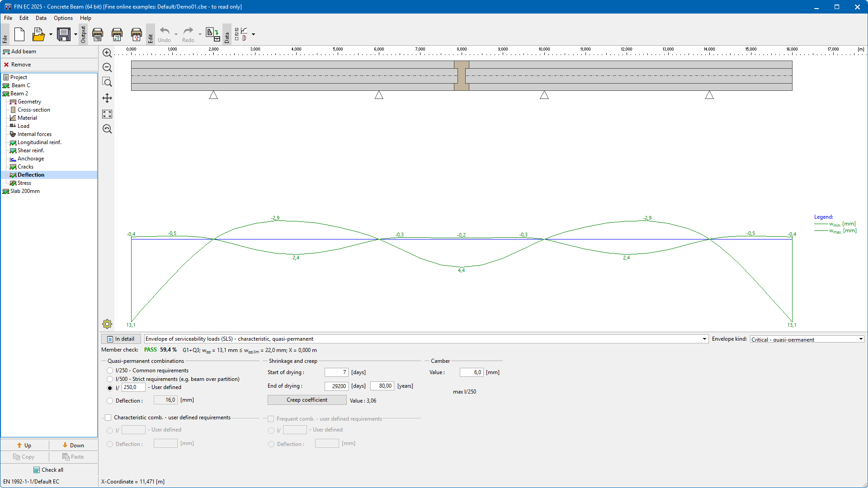Click the Camber value input field
Viewport: 868px width, 488px height.
click(x=472, y=372)
